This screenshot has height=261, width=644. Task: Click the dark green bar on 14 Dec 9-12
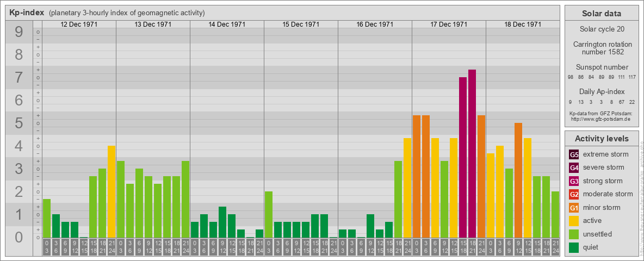[222, 222]
